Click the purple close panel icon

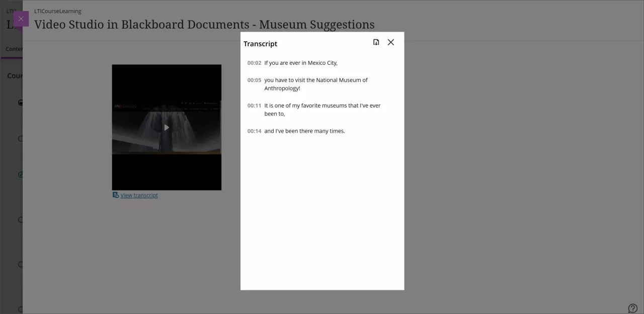(x=21, y=19)
